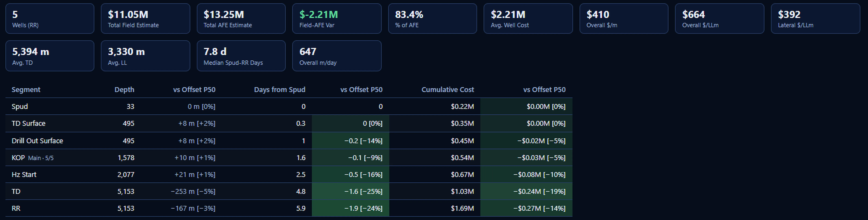Click the Field-AFE Var metric card
This screenshot has height=220, width=868.
point(337,19)
